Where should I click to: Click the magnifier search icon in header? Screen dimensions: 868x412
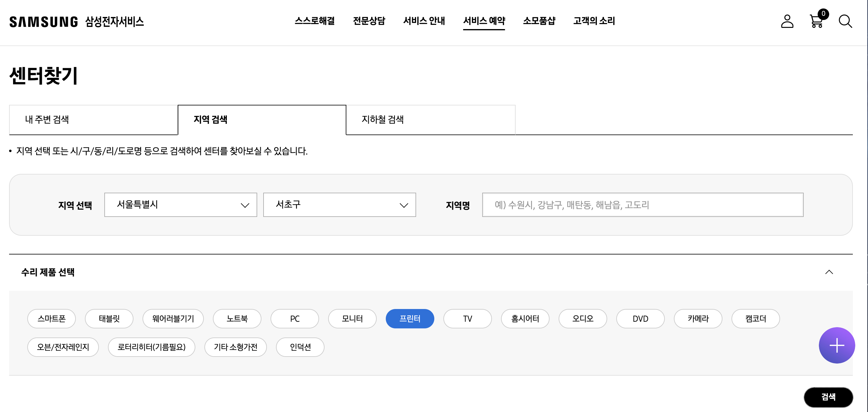[845, 21]
